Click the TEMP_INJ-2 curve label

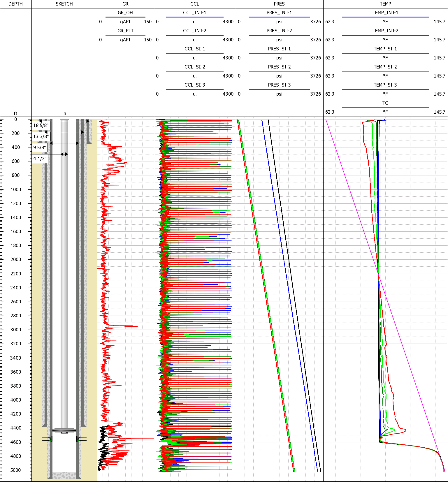385,31
